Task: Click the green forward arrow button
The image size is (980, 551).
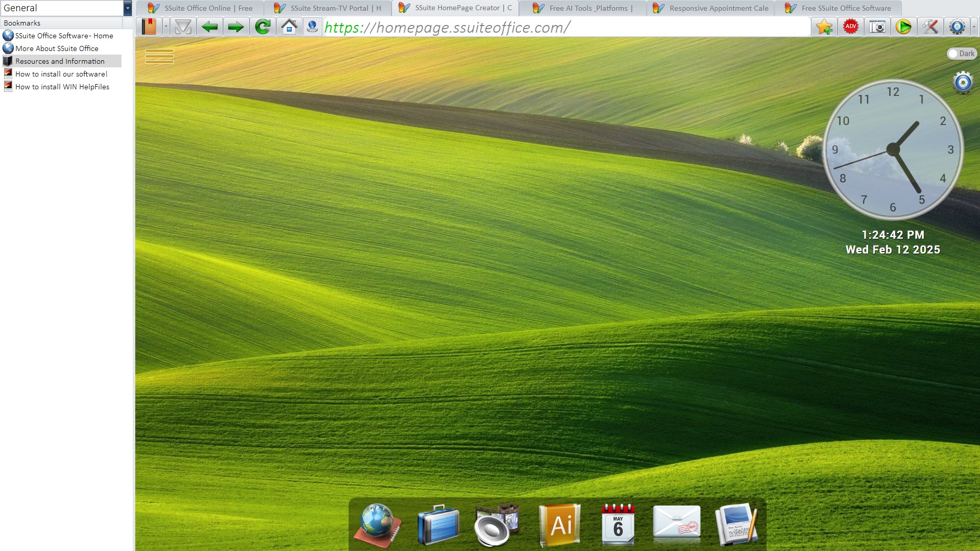Action: [x=236, y=27]
